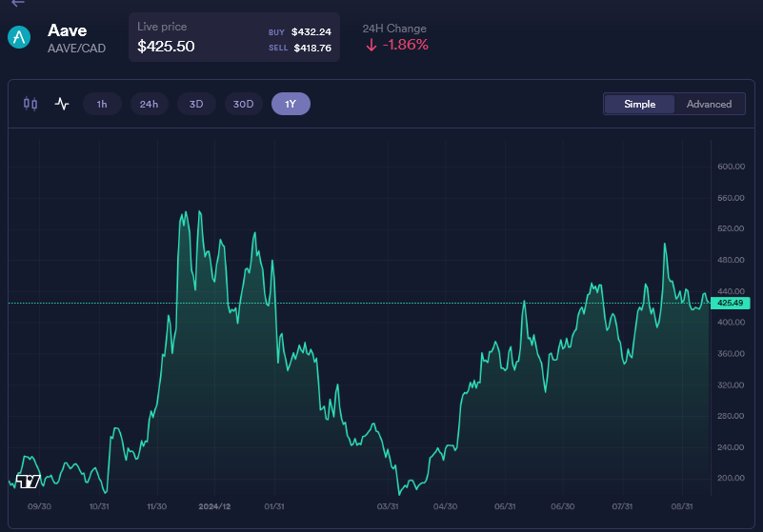Image resolution: width=763 pixels, height=532 pixels.
Task: Click the 2024/12 date marker on axis
Action: pos(214,506)
